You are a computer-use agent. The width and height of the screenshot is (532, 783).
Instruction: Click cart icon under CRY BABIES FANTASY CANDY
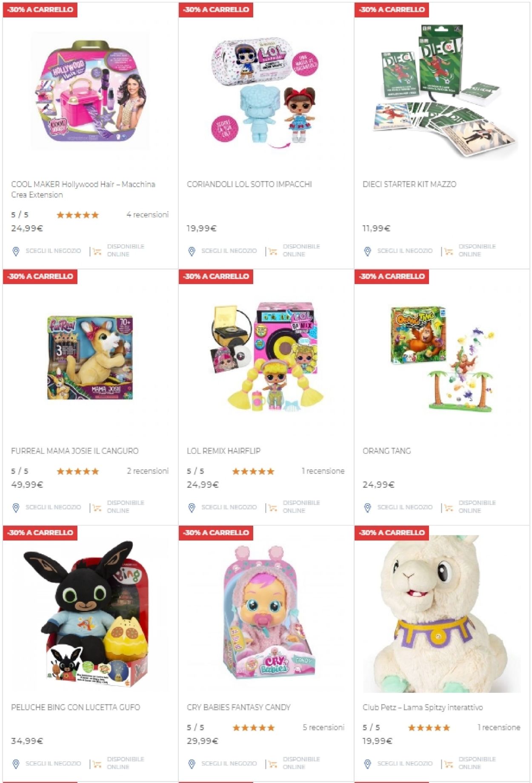point(273,764)
